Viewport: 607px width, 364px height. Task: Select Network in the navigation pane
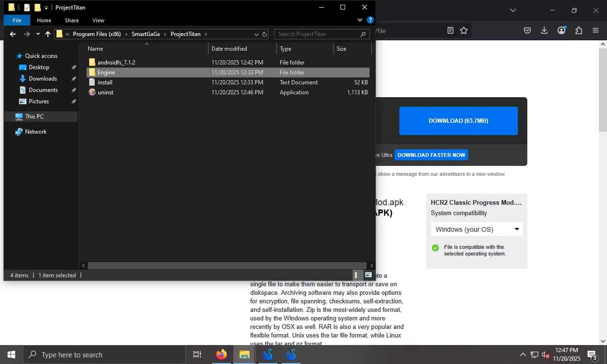click(x=36, y=132)
